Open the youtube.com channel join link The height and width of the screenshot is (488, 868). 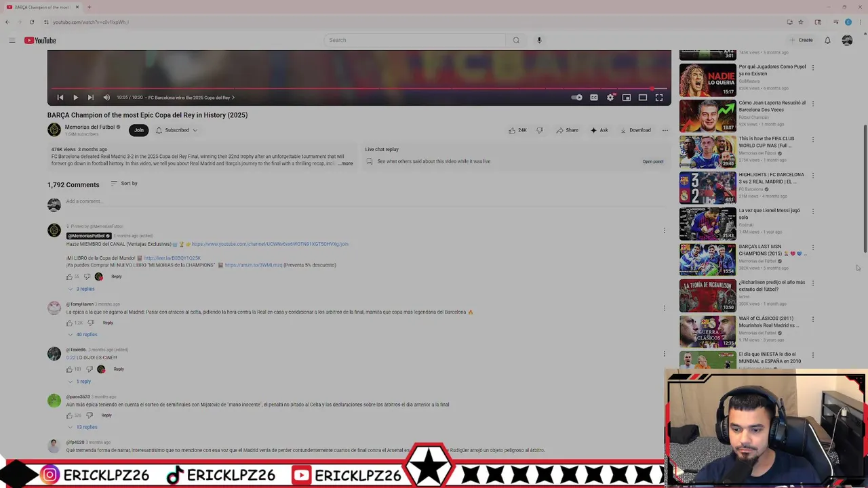click(270, 244)
